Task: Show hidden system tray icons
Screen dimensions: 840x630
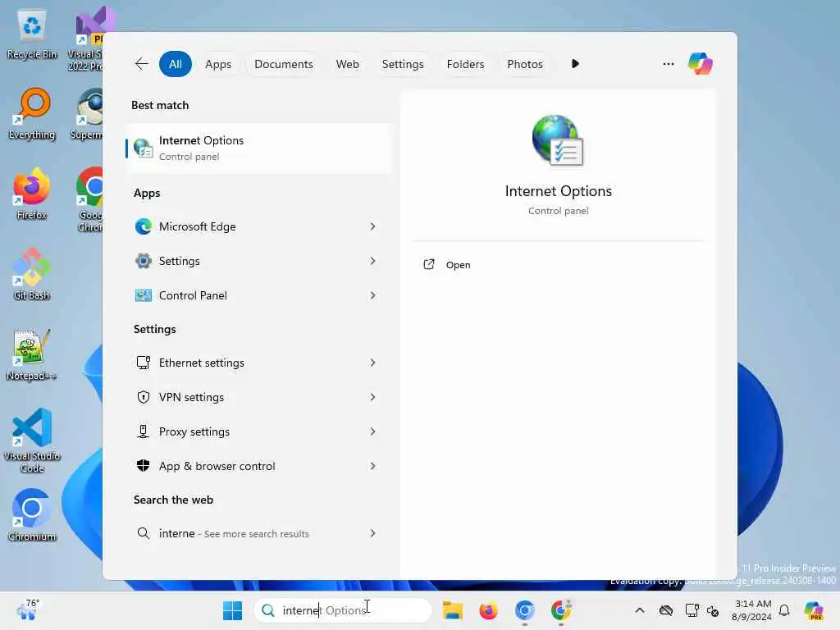Action: click(640, 610)
